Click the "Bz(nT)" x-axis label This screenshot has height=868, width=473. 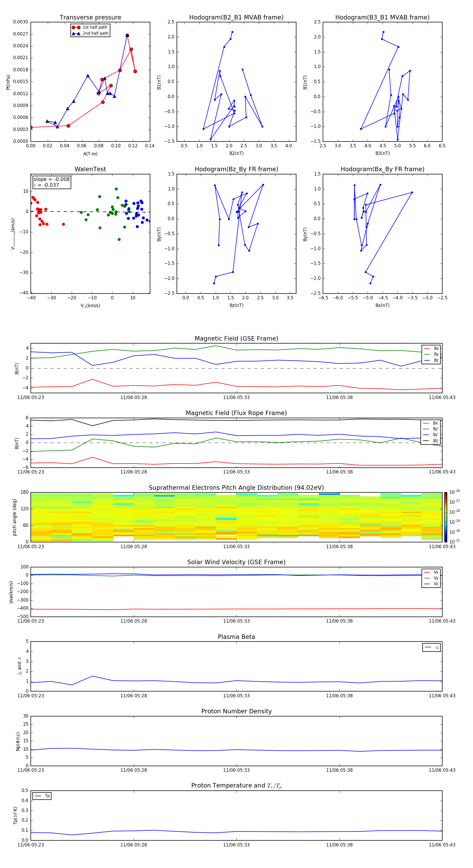click(x=236, y=306)
